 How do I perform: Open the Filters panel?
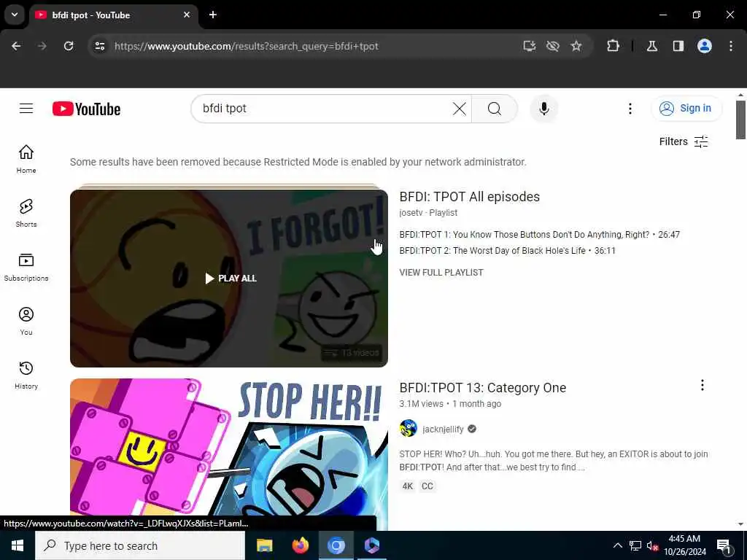click(x=684, y=141)
